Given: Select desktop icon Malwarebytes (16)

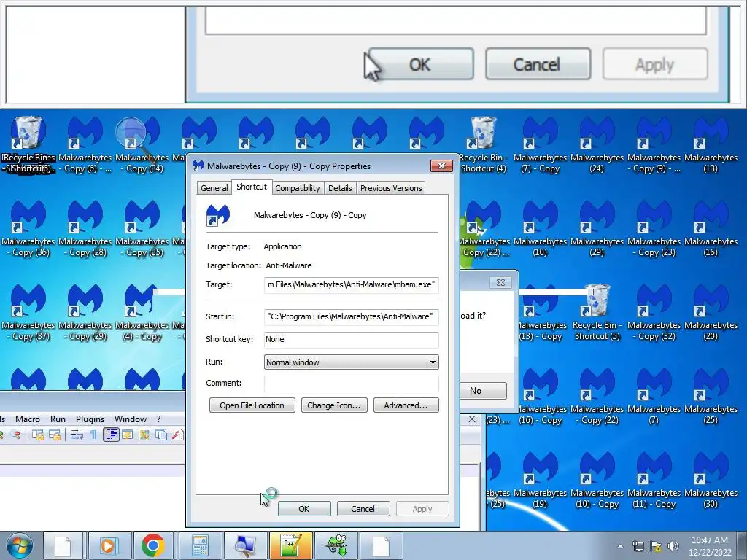Looking at the screenshot, I should (711, 228).
